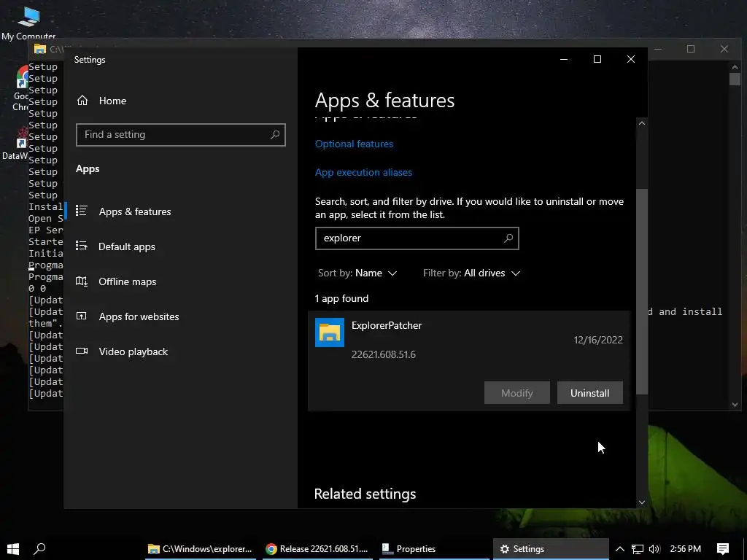The width and height of the screenshot is (747, 560).
Task: Click the Related settings heading
Action: click(365, 494)
